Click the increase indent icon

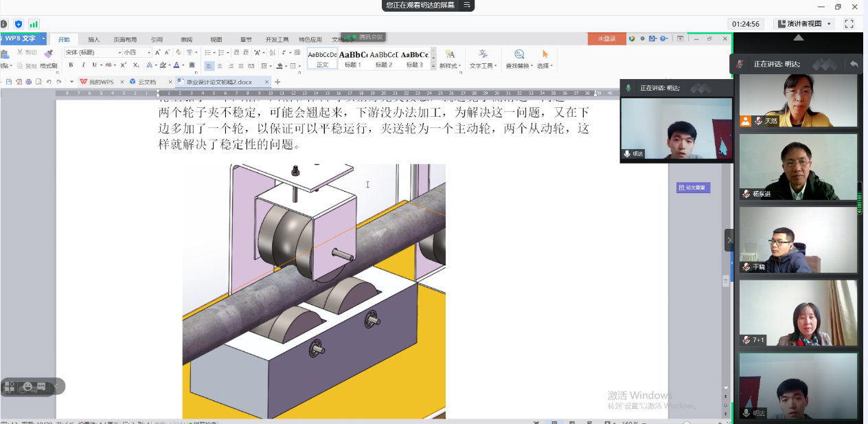(x=247, y=52)
